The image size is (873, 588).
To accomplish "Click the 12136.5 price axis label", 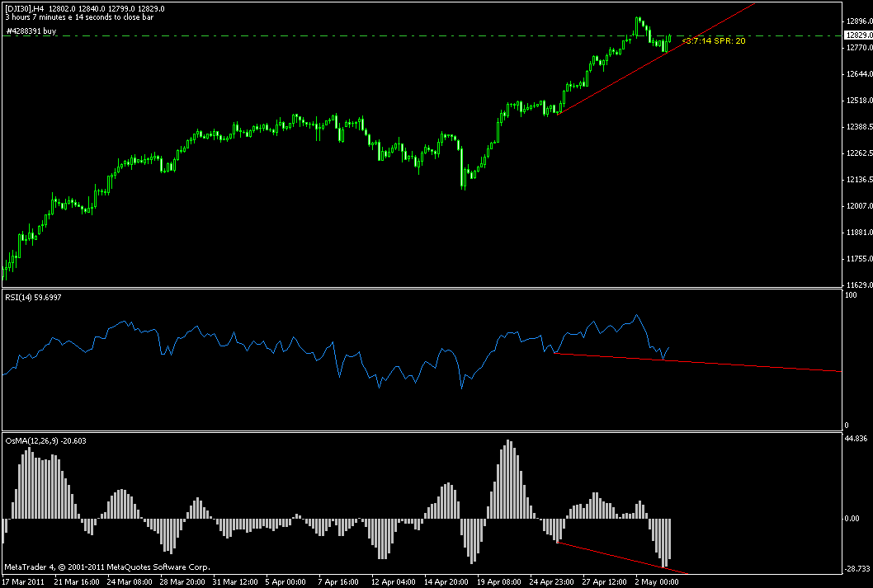I will [x=858, y=180].
